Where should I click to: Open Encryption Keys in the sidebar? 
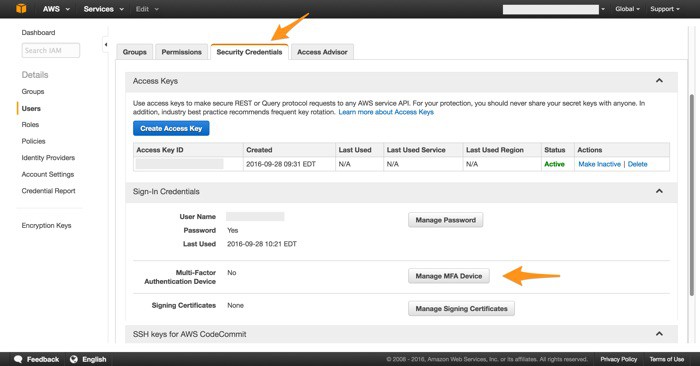tap(46, 225)
